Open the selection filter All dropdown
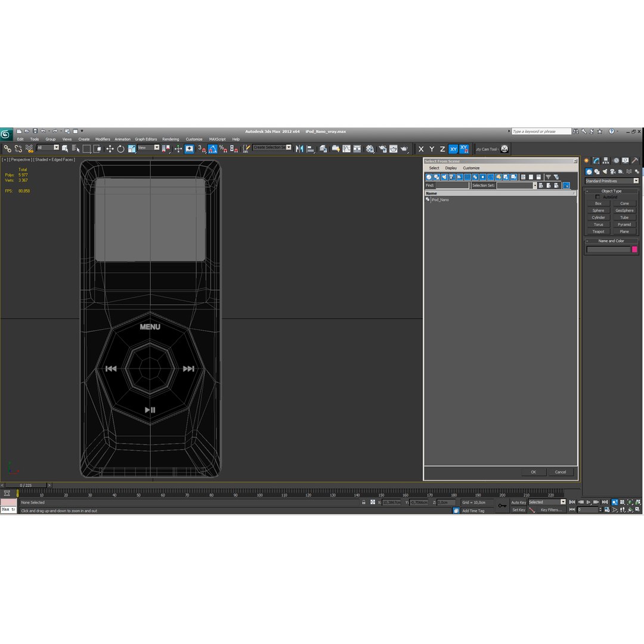The image size is (644, 644). (x=48, y=147)
